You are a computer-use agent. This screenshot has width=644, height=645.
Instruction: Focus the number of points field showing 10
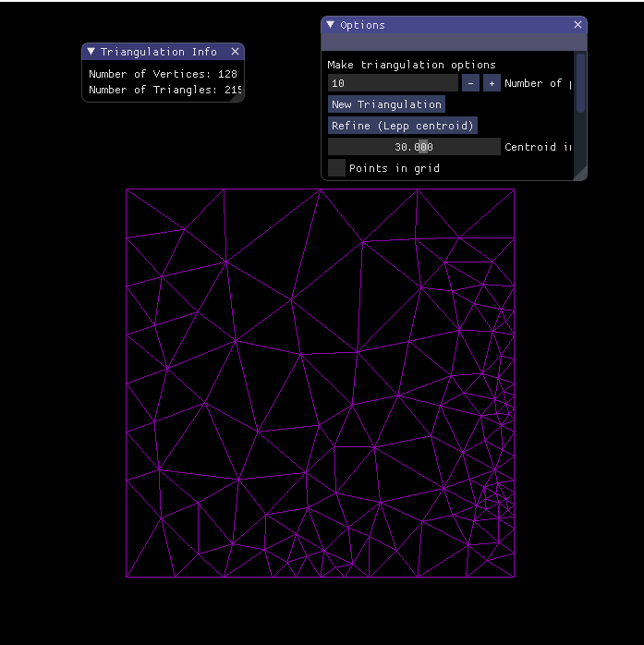pyautogui.click(x=392, y=83)
